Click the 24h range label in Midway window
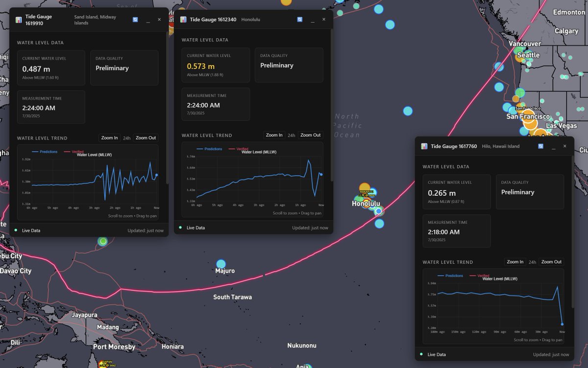This screenshot has height=368, width=588. tap(126, 138)
